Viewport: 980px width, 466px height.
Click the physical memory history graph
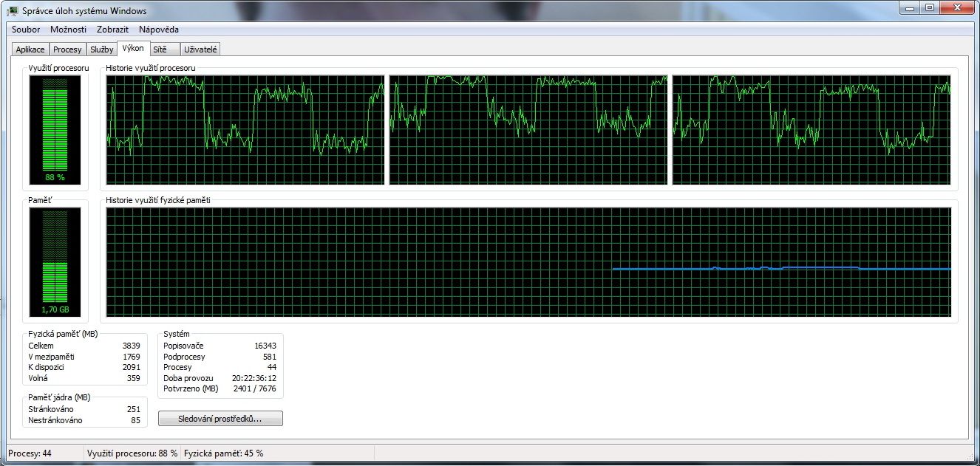(x=528, y=262)
